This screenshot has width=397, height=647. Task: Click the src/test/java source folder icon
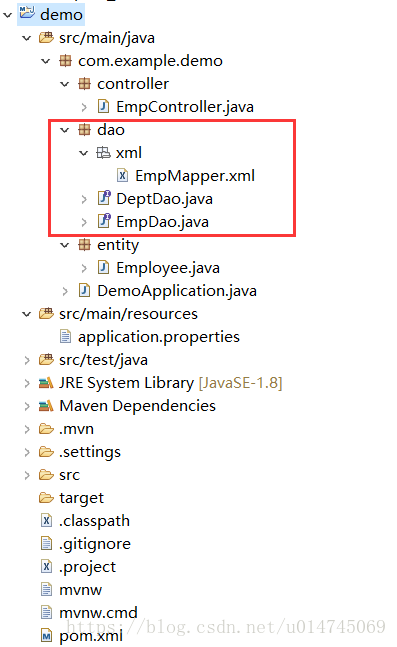46,360
